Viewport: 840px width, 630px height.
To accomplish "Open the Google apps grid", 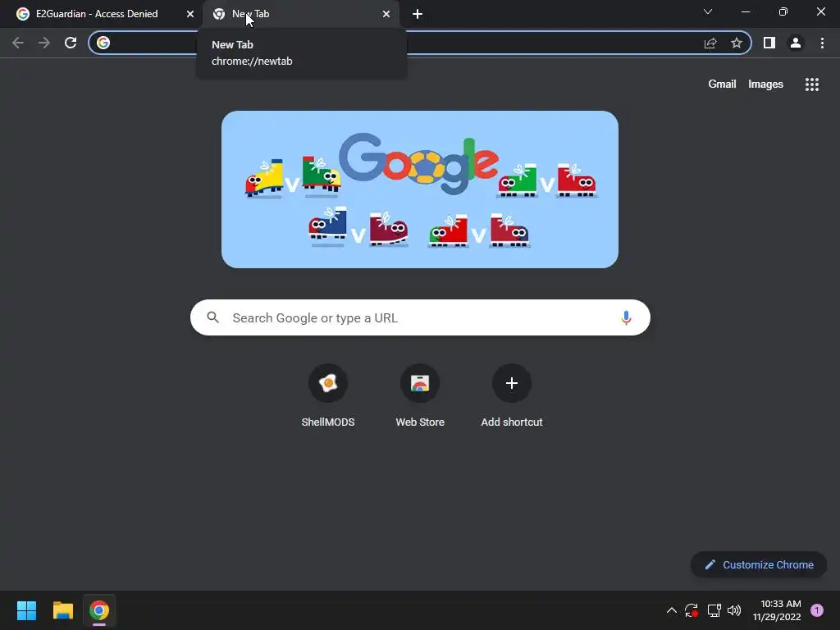I will point(812,84).
